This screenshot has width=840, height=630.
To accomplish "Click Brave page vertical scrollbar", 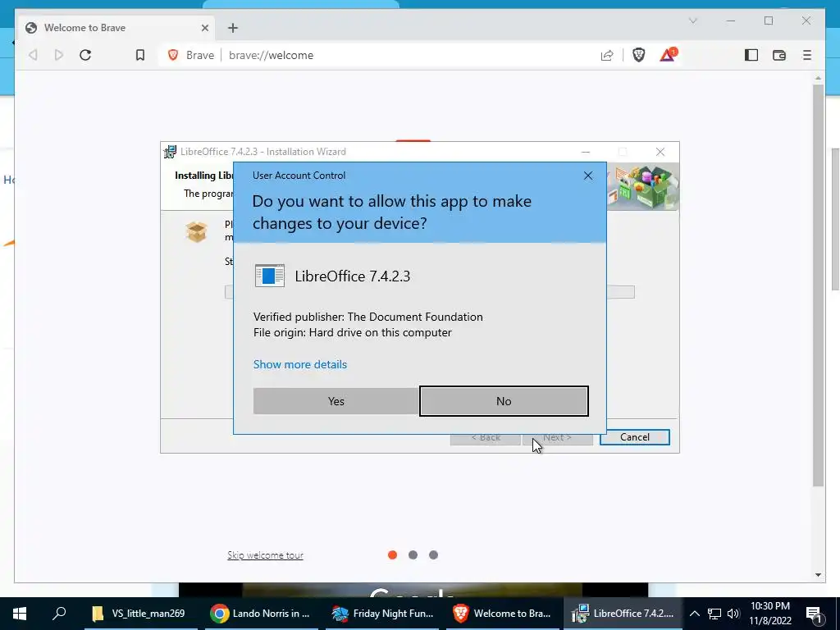I will click(x=818, y=286).
